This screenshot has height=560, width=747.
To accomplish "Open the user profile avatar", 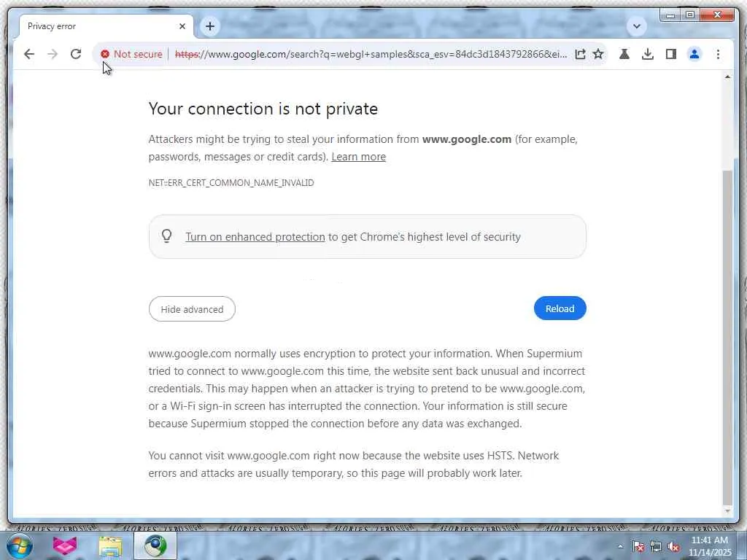I will 694,54.
